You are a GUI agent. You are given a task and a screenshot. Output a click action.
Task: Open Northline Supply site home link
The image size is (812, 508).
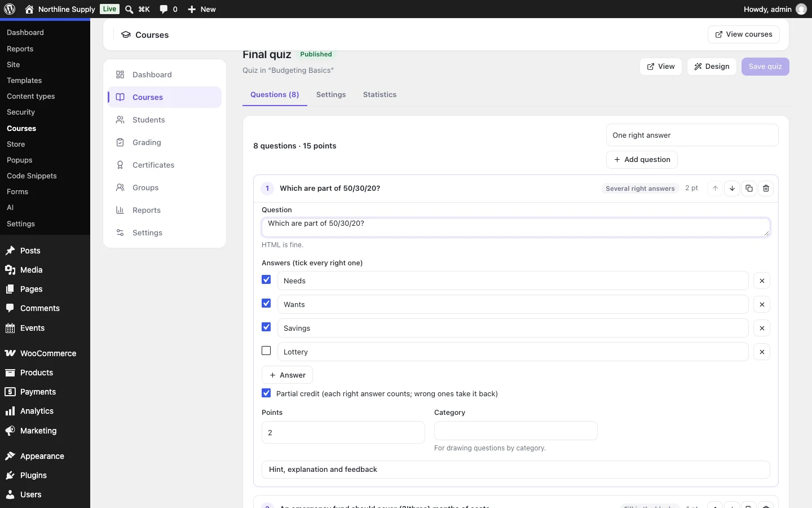pyautogui.click(x=60, y=9)
